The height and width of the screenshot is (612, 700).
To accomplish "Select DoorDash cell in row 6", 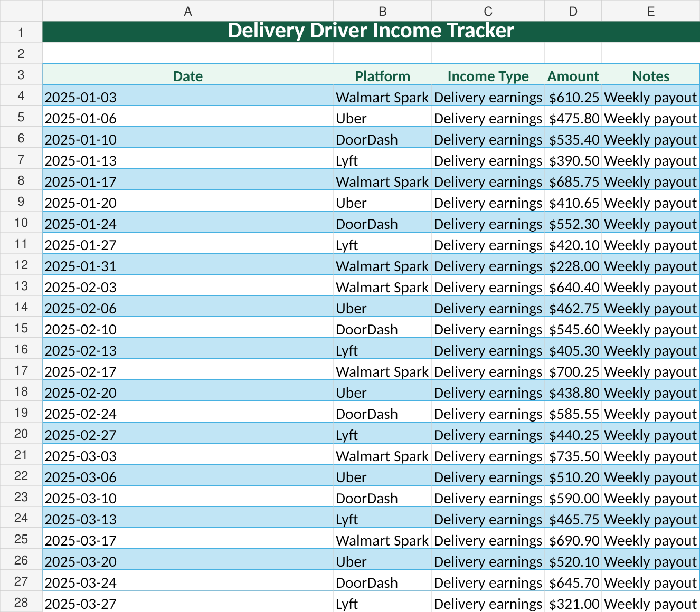I will [383, 138].
